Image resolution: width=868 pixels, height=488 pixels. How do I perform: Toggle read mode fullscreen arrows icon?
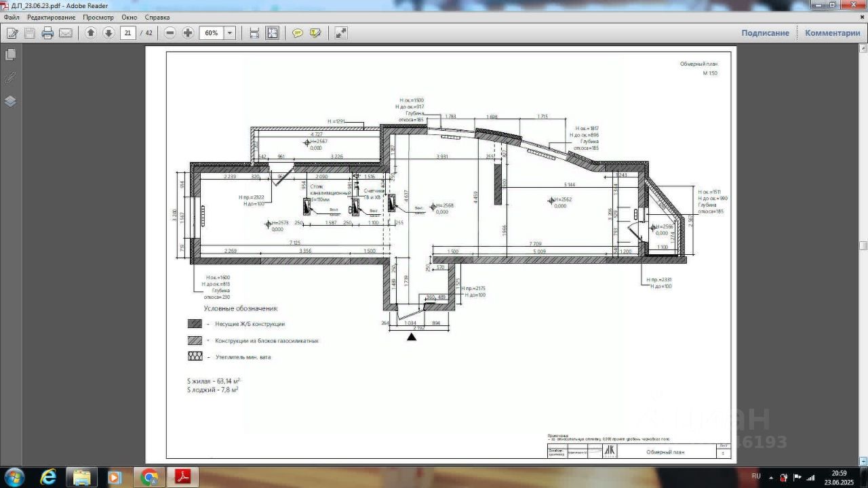point(341,33)
